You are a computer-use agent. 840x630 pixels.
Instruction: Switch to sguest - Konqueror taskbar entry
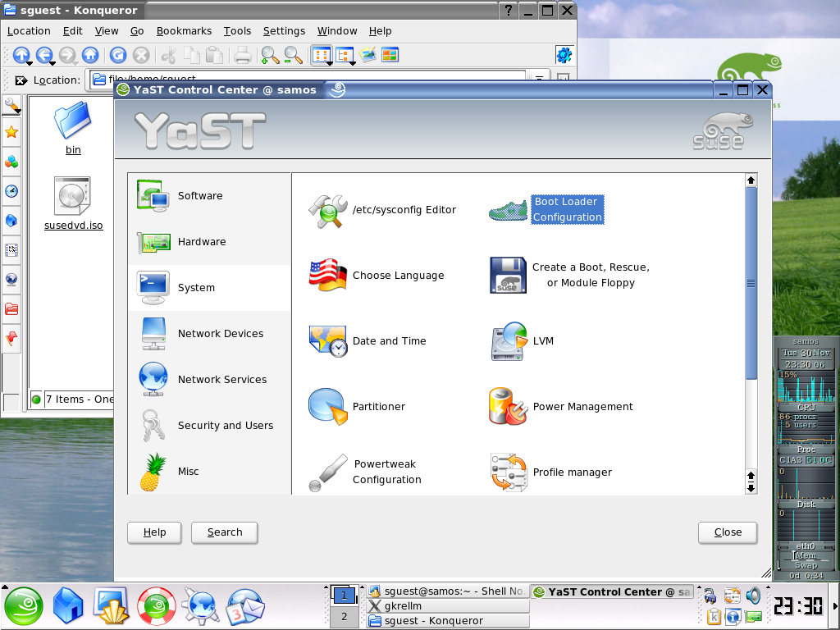pyautogui.click(x=449, y=620)
